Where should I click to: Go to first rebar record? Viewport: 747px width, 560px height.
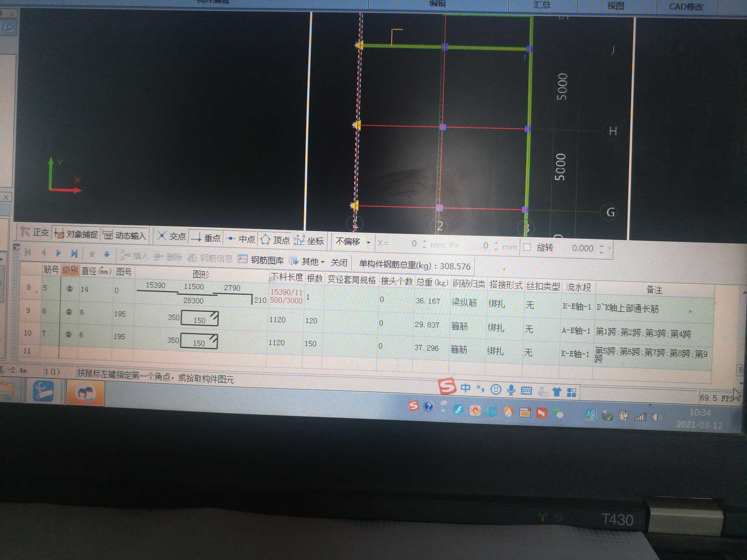27,252
